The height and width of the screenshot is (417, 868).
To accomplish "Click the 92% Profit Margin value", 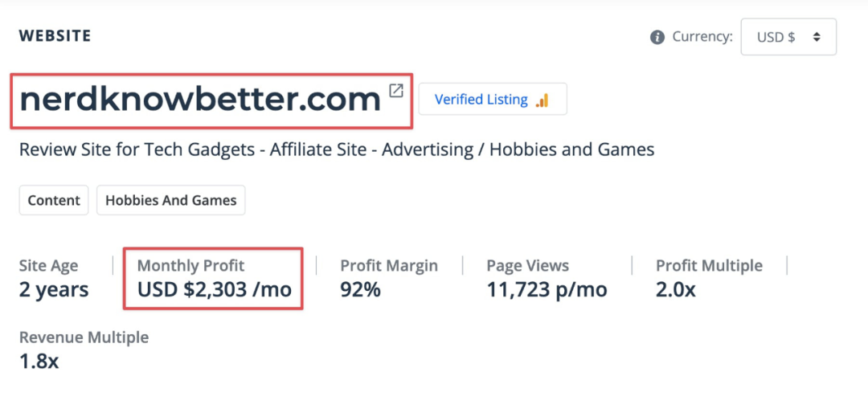I will pos(360,289).
